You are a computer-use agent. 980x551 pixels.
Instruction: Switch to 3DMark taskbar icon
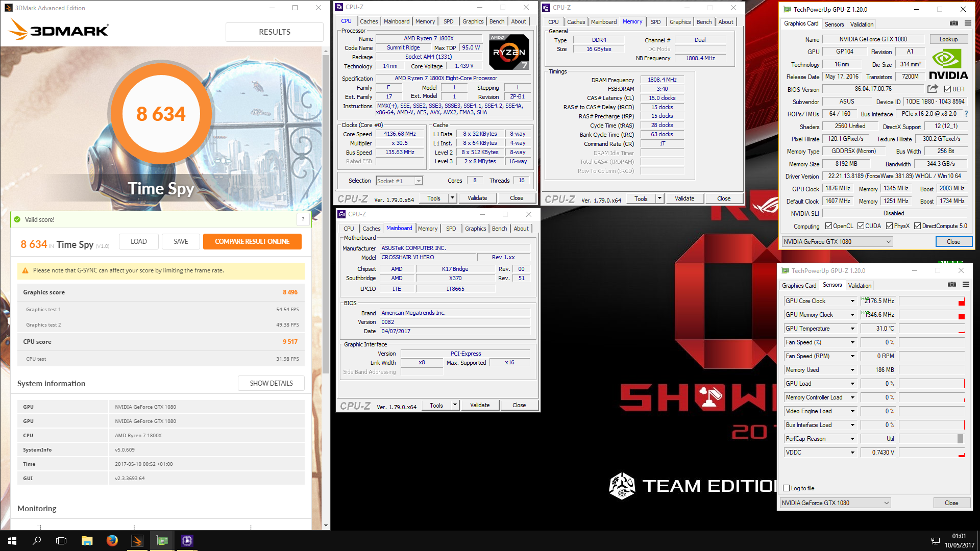137,541
